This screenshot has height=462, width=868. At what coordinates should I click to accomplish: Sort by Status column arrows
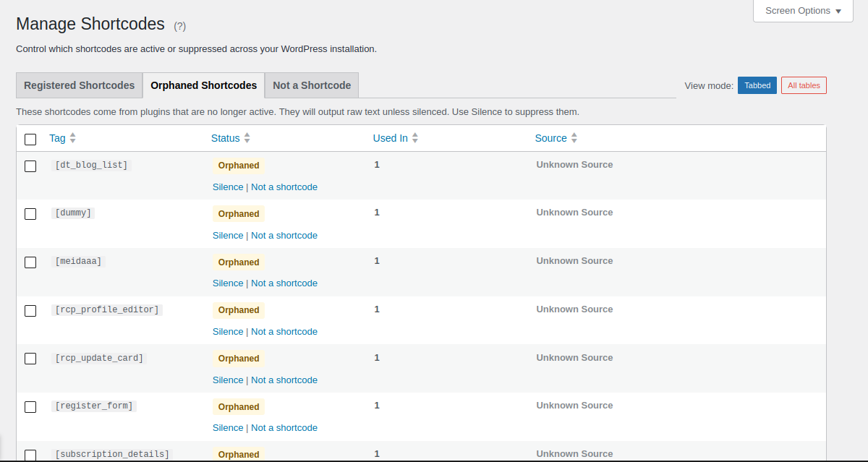(247, 138)
